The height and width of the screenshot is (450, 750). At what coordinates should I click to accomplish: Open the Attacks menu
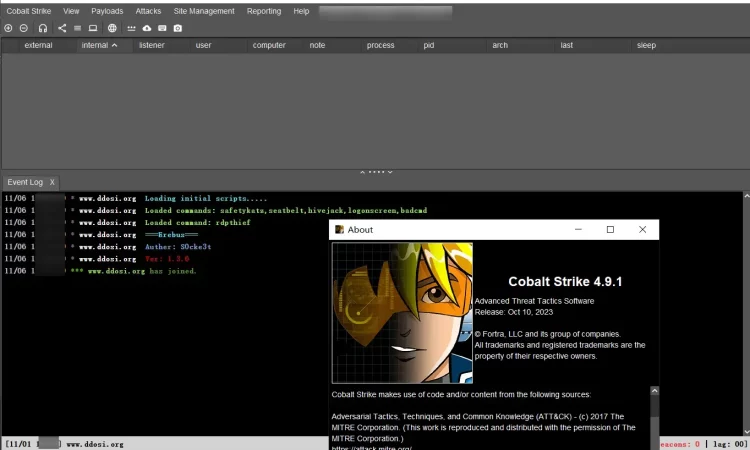pos(148,11)
